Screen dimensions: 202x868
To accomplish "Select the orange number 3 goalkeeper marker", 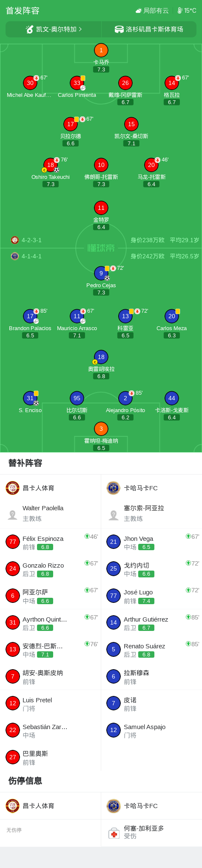I will click(x=101, y=429).
